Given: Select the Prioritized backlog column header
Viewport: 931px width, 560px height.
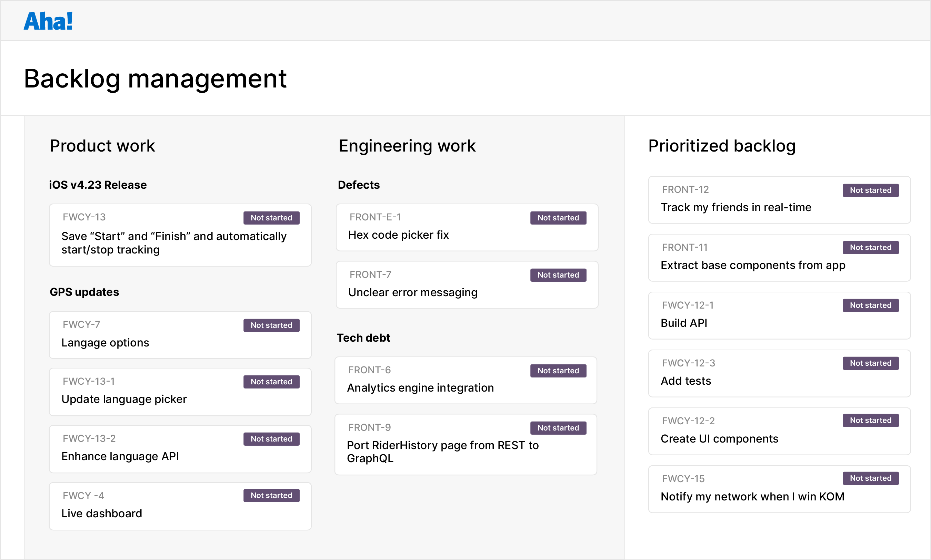Looking at the screenshot, I should click(722, 146).
